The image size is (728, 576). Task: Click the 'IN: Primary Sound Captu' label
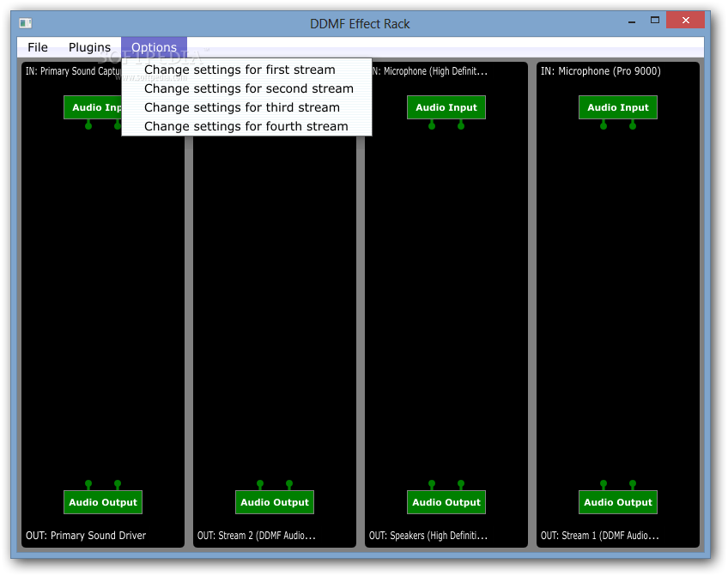(73, 71)
